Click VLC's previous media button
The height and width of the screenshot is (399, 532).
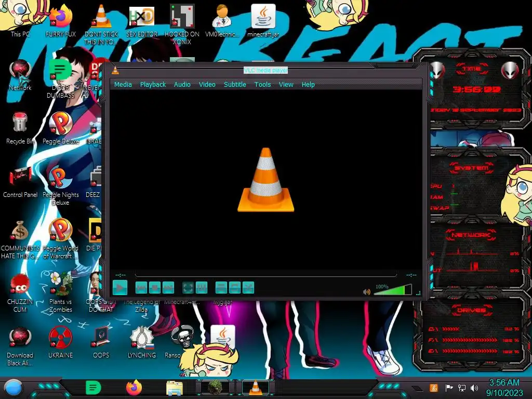(141, 288)
